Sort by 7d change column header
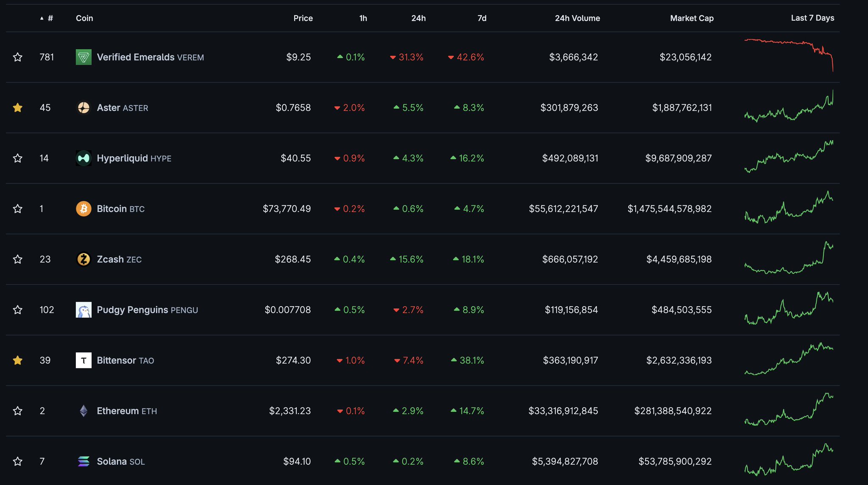 pos(481,18)
